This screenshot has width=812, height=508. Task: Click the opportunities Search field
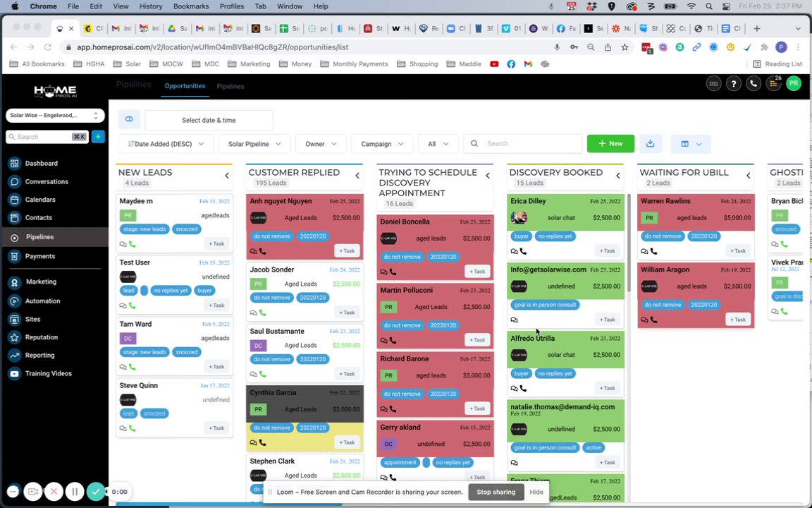pos(523,144)
